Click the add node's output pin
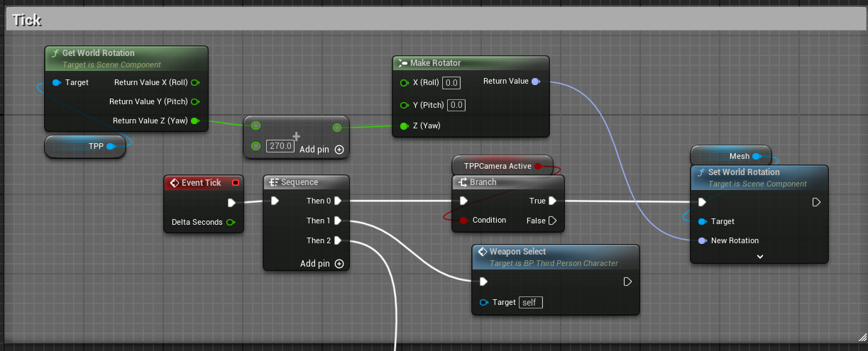Screen dimensions: 868x351 click(x=336, y=128)
